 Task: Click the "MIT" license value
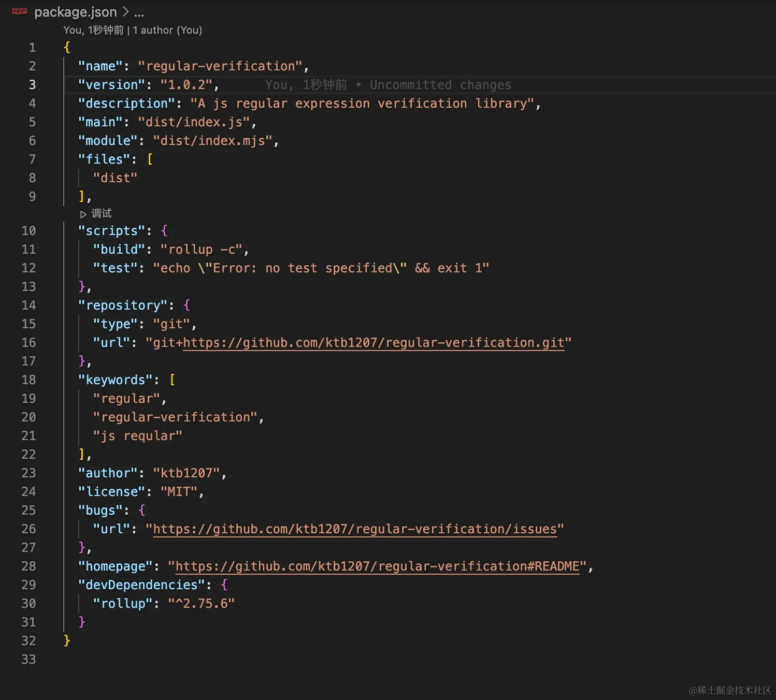tap(179, 492)
